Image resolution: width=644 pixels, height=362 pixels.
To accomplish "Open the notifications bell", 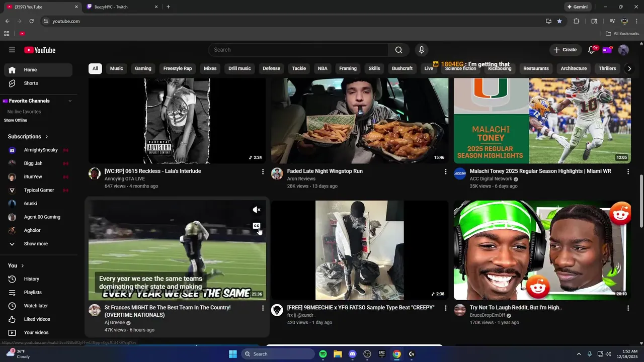I will [592, 50].
